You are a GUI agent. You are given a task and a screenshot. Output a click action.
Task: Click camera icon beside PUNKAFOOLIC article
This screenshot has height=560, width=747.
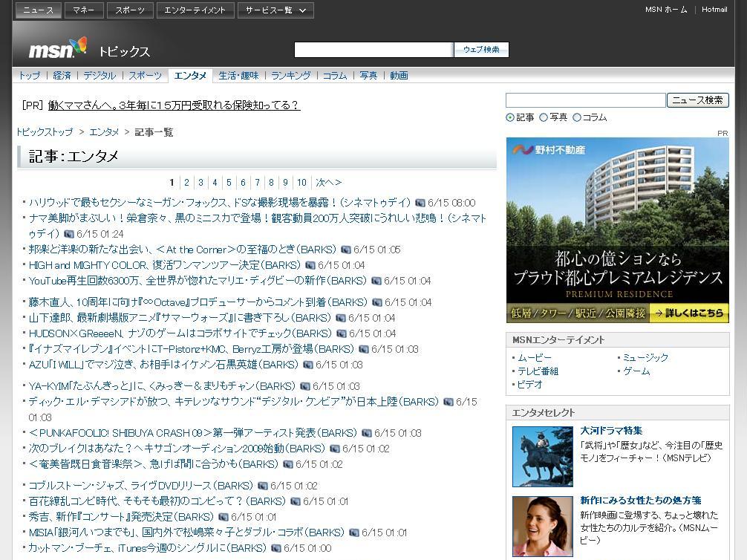[x=367, y=433]
